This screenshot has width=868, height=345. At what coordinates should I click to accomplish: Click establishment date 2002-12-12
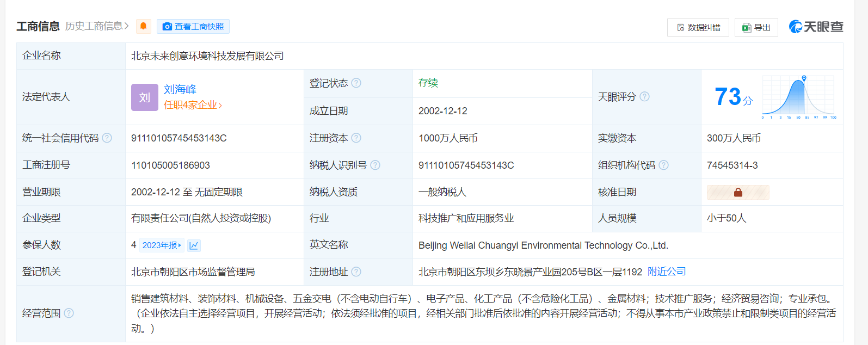pyautogui.click(x=442, y=111)
